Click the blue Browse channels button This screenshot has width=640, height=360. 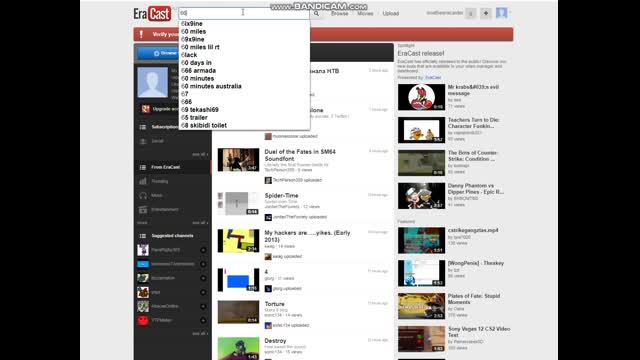coord(159,53)
